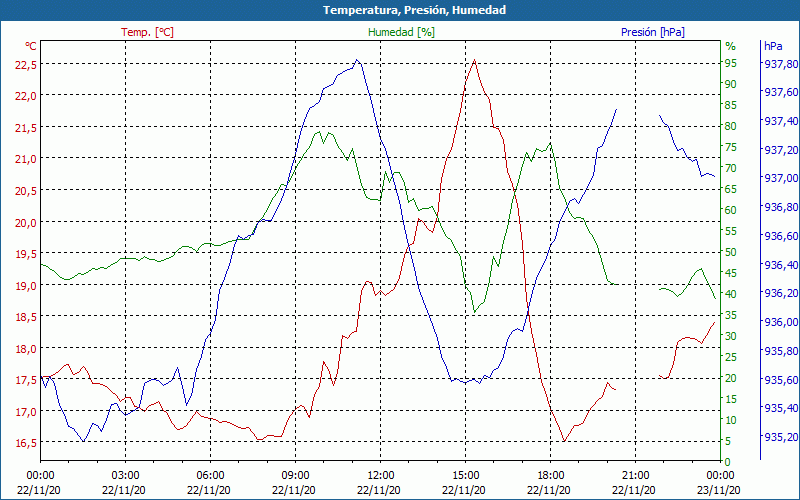Select the green 'Humedad [%]' legend label
The image size is (800, 500).
click(401, 32)
